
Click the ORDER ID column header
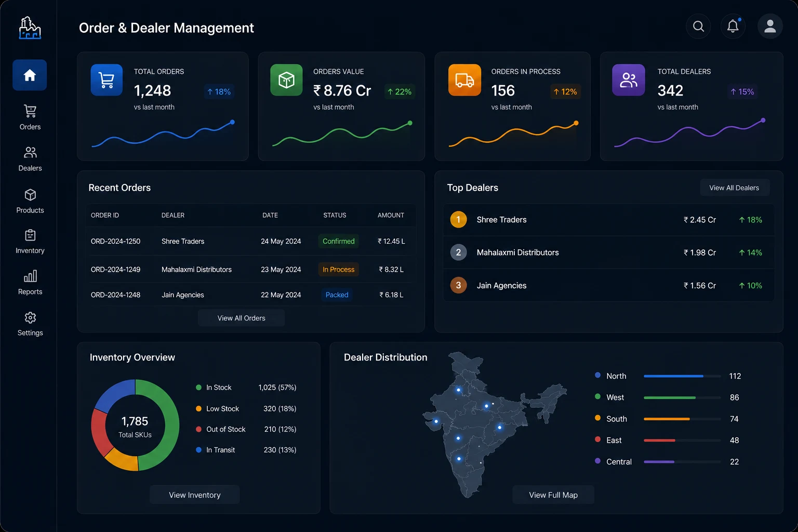tap(105, 215)
